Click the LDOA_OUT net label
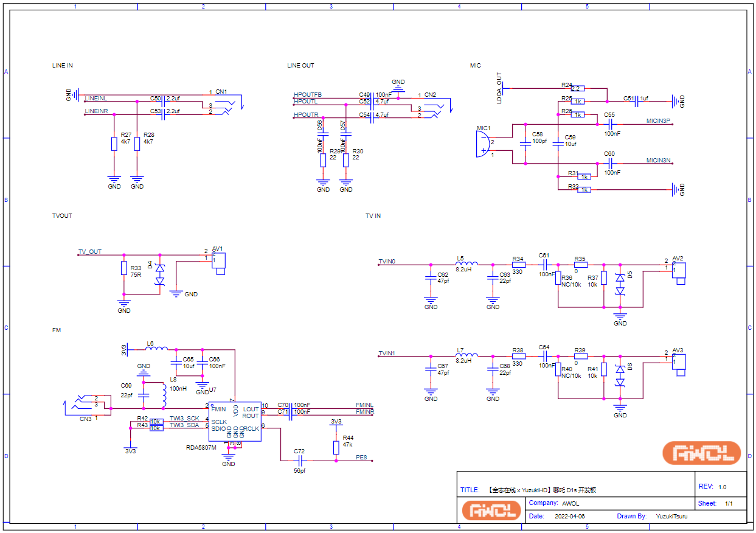 click(x=499, y=88)
